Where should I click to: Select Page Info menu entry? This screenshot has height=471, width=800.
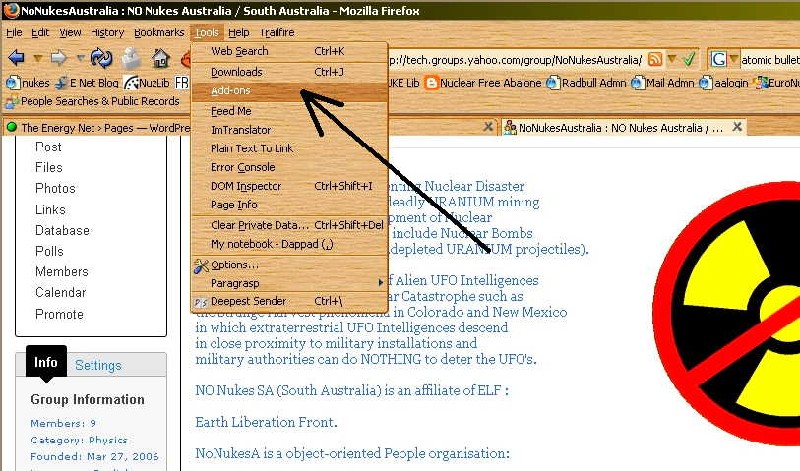(x=289, y=205)
